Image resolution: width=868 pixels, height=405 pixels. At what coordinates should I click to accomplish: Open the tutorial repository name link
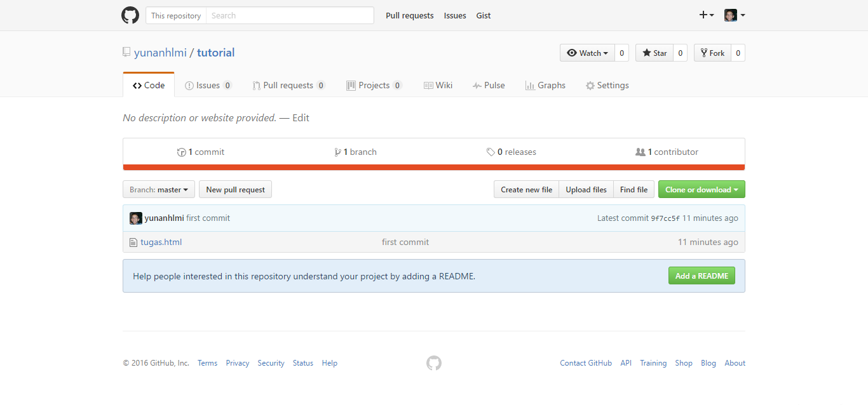click(215, 53)
